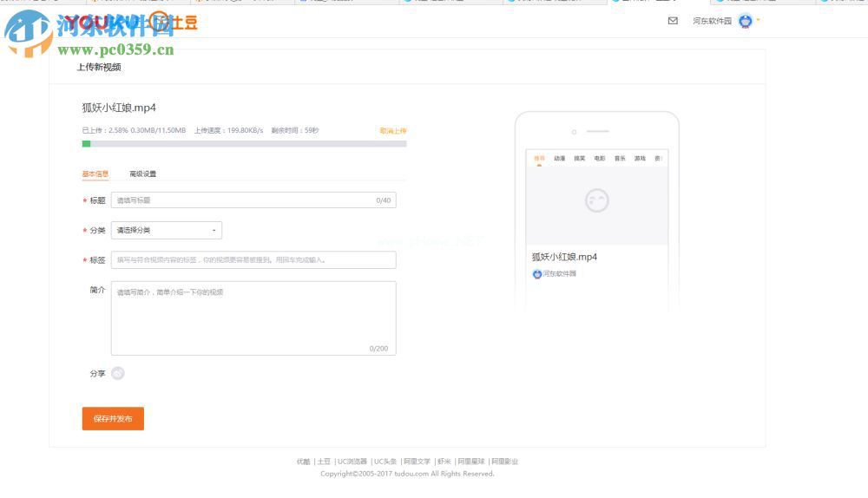868x498 pixels.
Task: Click the small avatar in phone preview
Action: click(537, 274)
